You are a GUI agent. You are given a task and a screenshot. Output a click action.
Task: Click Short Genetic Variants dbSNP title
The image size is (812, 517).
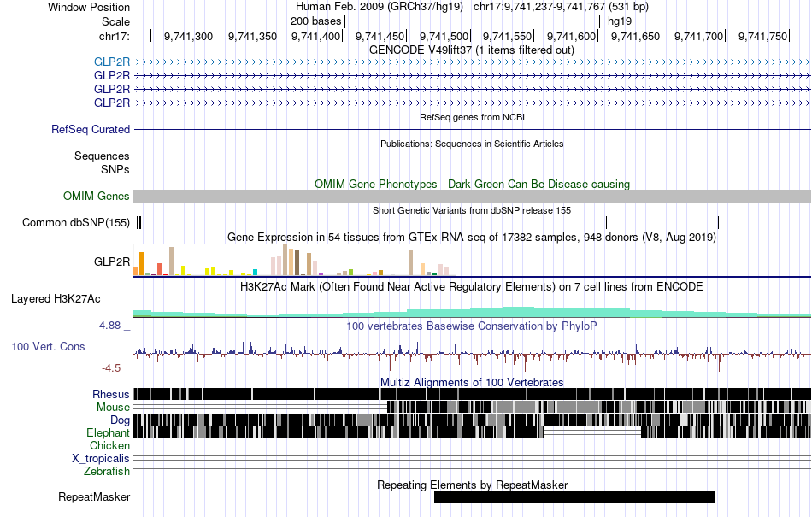tap(472, 210)
